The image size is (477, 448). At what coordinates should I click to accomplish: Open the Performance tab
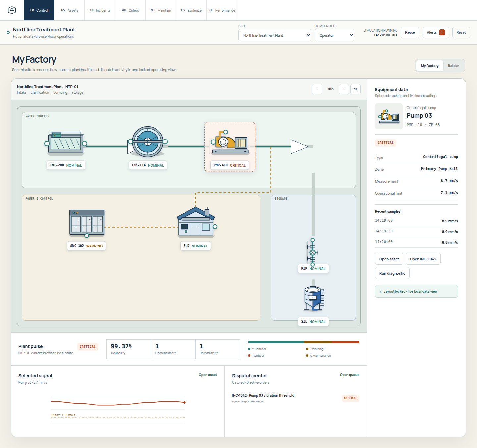coord(222,10)
